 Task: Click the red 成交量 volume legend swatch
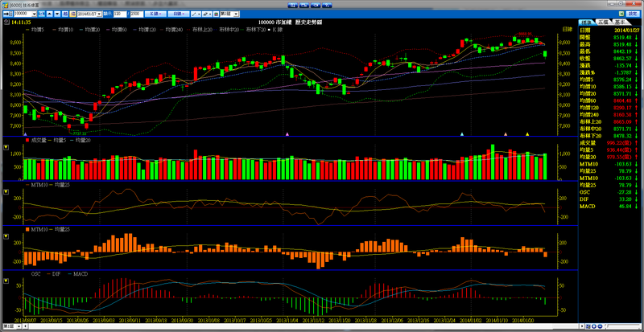pyautogui.click(x=27, y=140)
